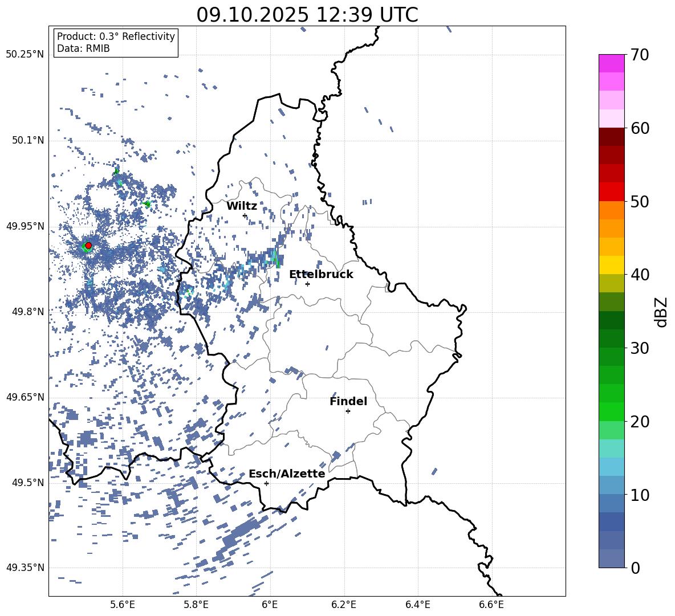Click the Findel station label

click(348, 401)
